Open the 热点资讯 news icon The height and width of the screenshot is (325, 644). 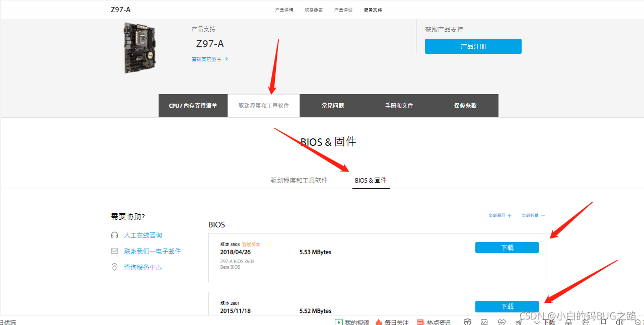point(420,322)
